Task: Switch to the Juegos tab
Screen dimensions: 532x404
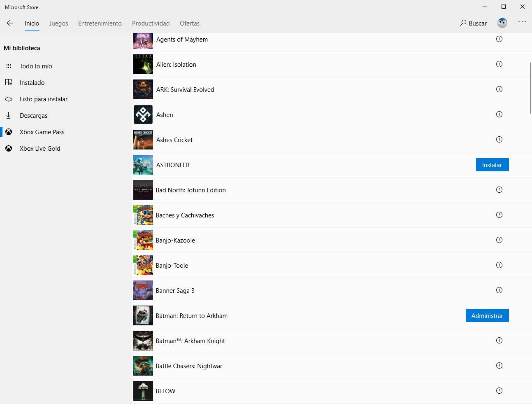Action: [x=59, y=23]
